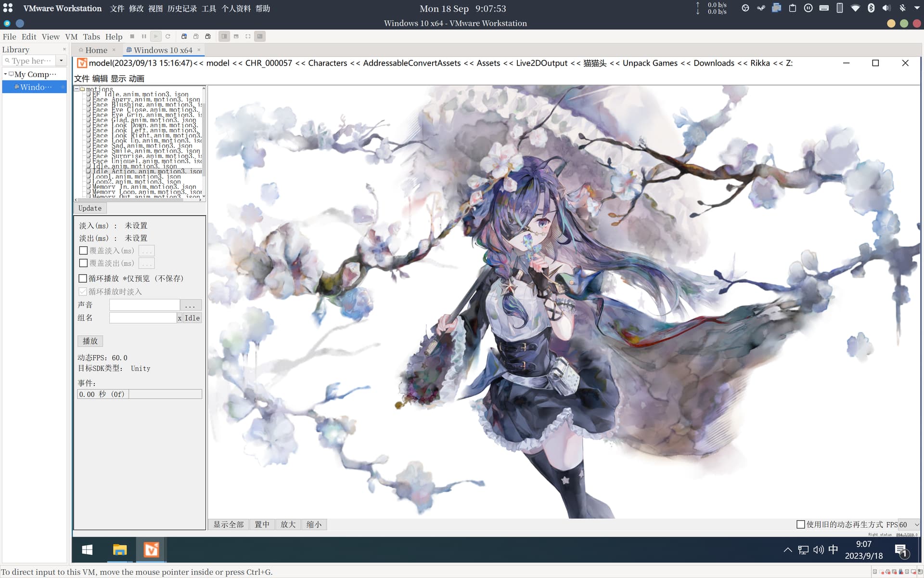Click the Chinese IME indicator in the Windows tray

(834, 550)
